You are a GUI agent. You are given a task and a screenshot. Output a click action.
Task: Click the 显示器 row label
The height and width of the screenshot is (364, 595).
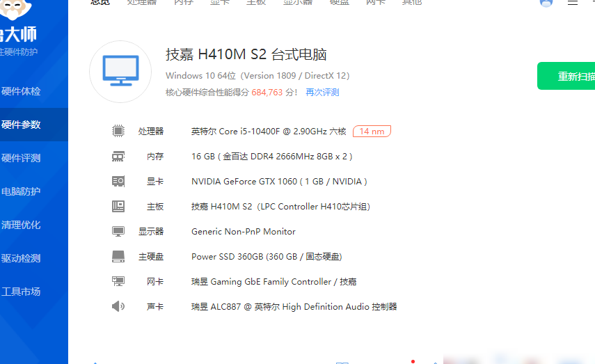150,232
